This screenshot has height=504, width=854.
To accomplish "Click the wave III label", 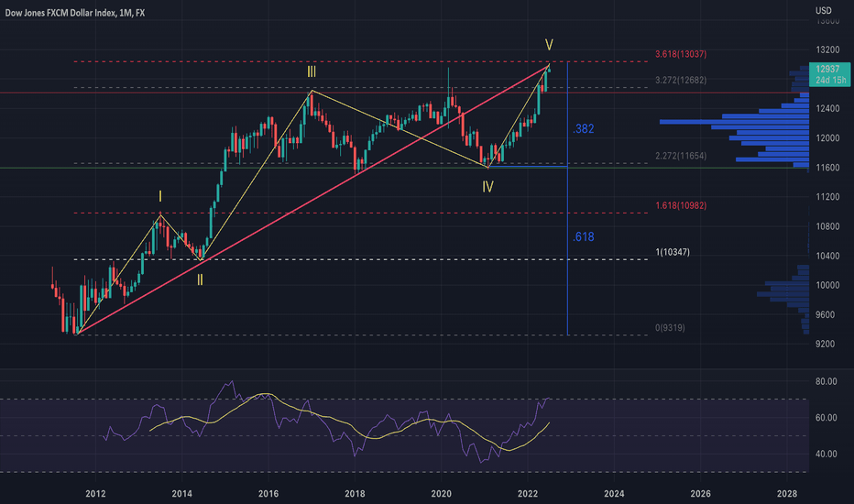I will click(311, 71).
